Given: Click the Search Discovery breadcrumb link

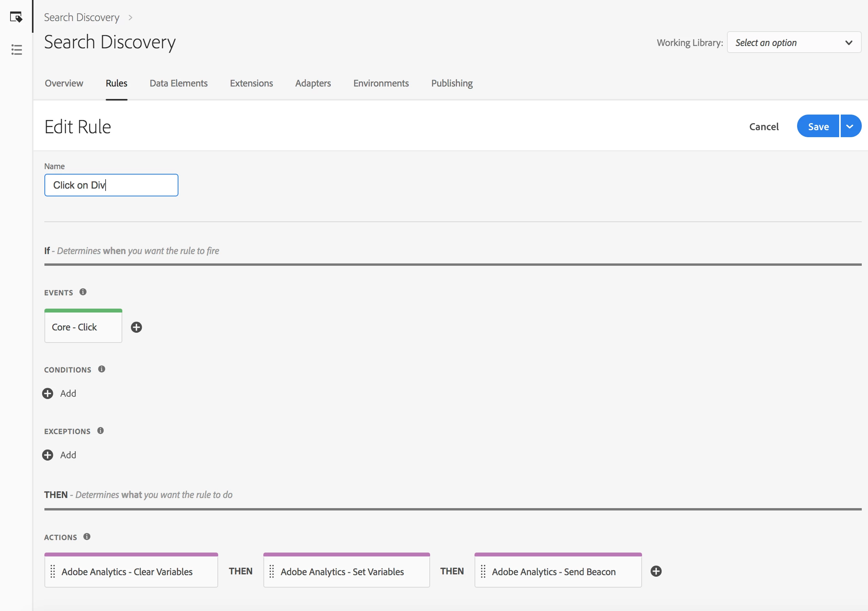Looking at the screenshot, I should pyautogui.click(x=81, y=18).
